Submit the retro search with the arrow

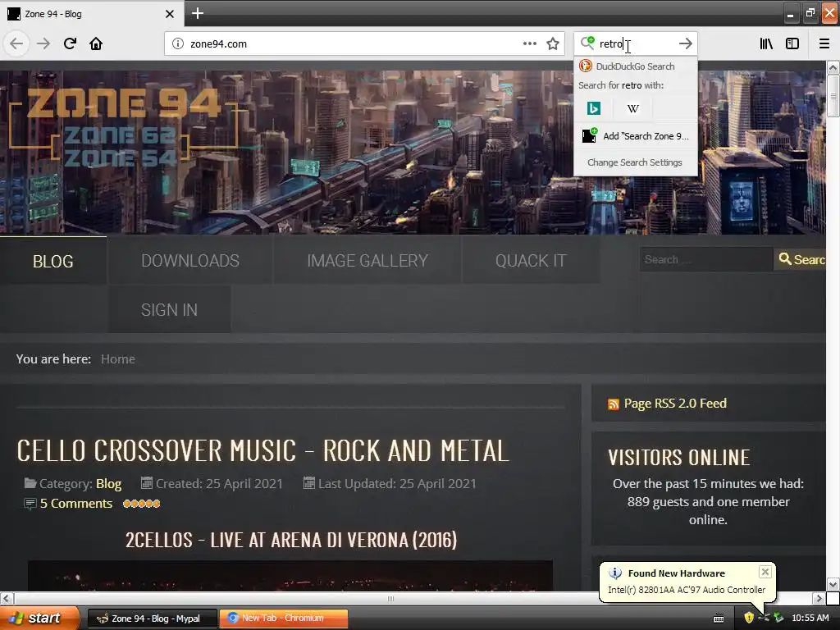685,44
